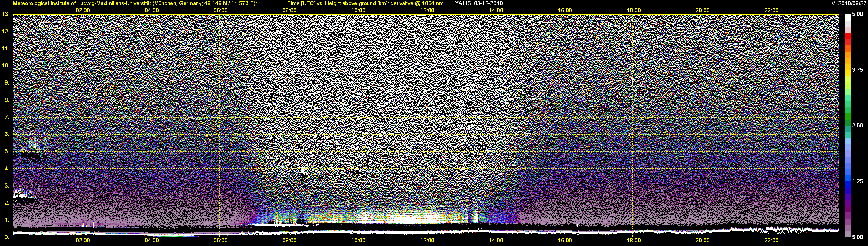Click the 18:00 label on the bottom time axis
Screen dimensions: 868x246
click(x=633, y=241)
